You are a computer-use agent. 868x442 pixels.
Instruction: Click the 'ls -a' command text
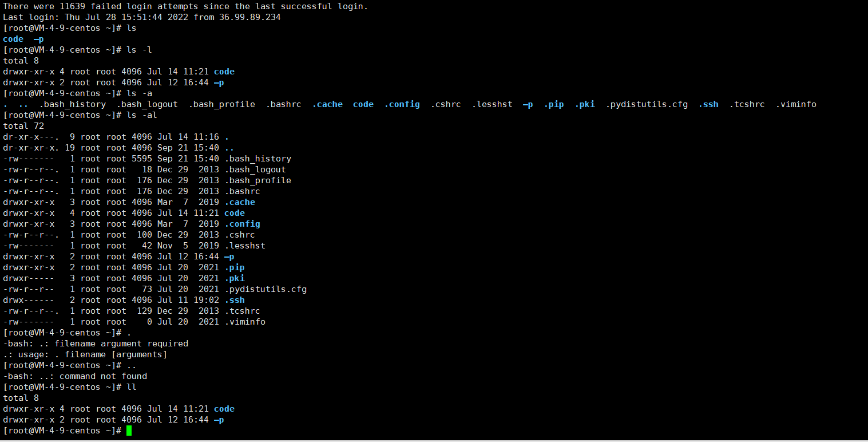(139, 93)
